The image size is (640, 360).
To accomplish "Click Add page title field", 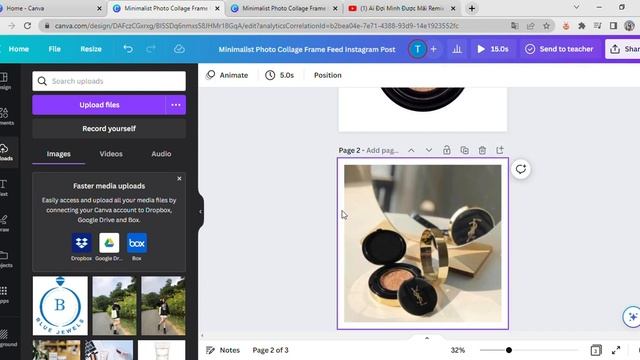I will pos(382,151).
